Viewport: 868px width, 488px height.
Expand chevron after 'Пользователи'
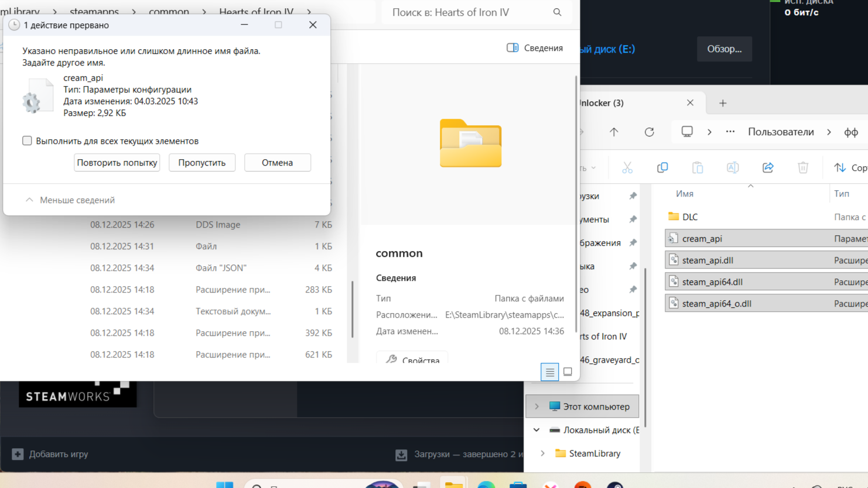coord(829,132)
